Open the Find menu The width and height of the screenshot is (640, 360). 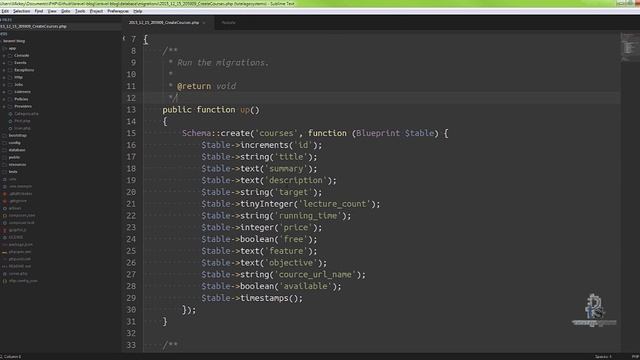coord(39,11)
